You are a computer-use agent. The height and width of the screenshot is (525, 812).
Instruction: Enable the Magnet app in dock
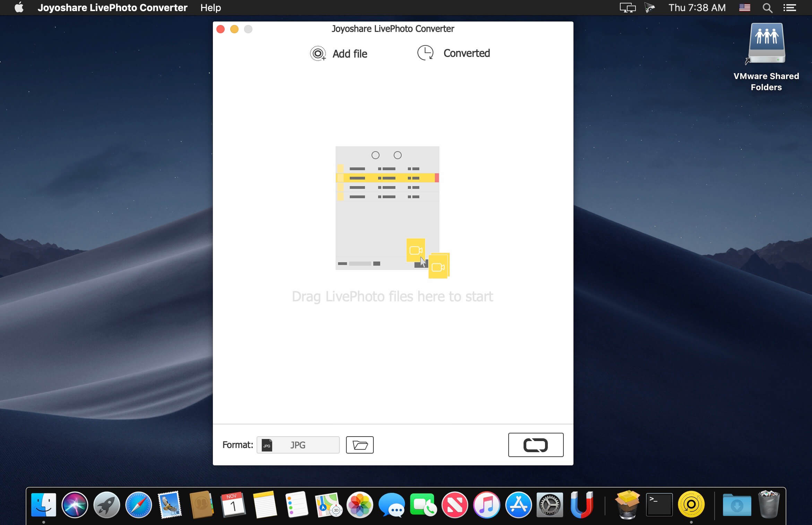582,504
